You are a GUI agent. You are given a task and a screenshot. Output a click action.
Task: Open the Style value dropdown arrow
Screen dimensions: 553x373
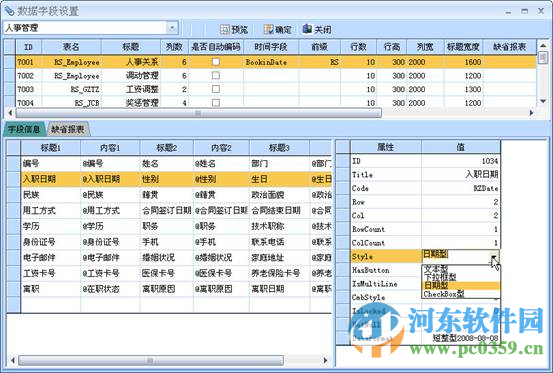coord(494,256)
